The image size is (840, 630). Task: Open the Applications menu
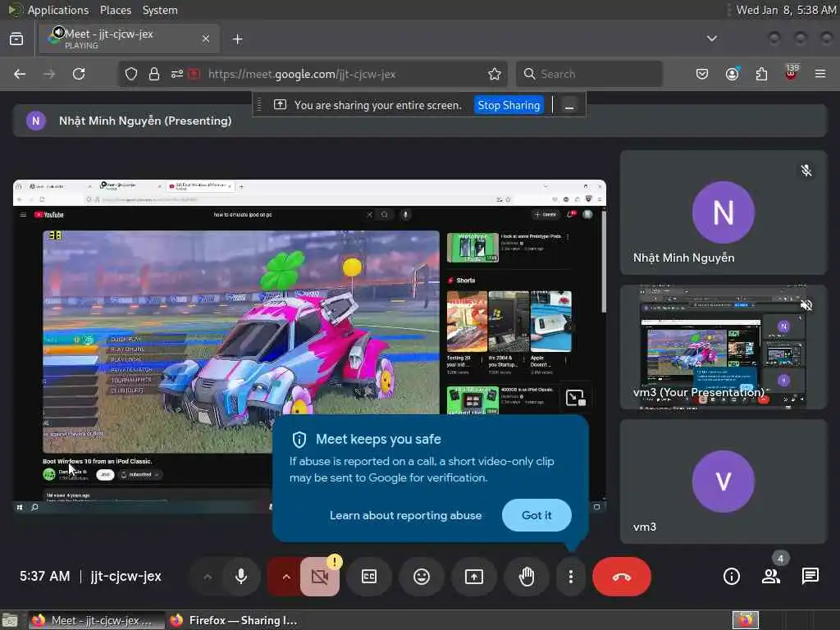[58, 10]
